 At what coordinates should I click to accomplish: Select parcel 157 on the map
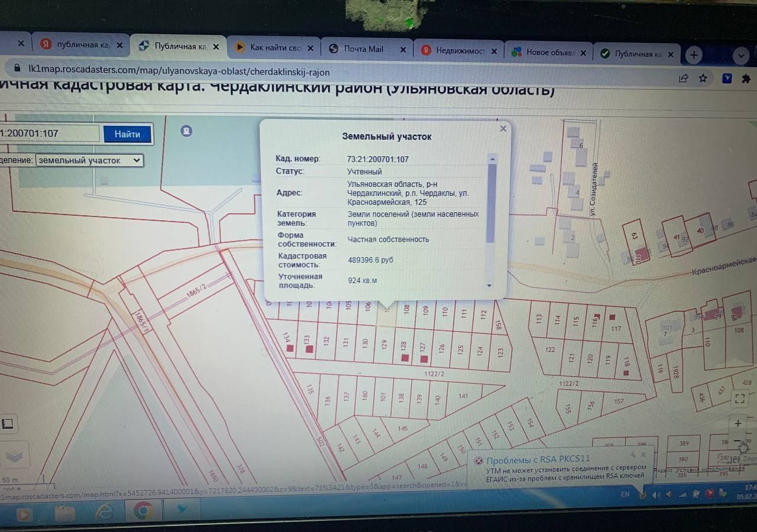[x=619, y=401]
